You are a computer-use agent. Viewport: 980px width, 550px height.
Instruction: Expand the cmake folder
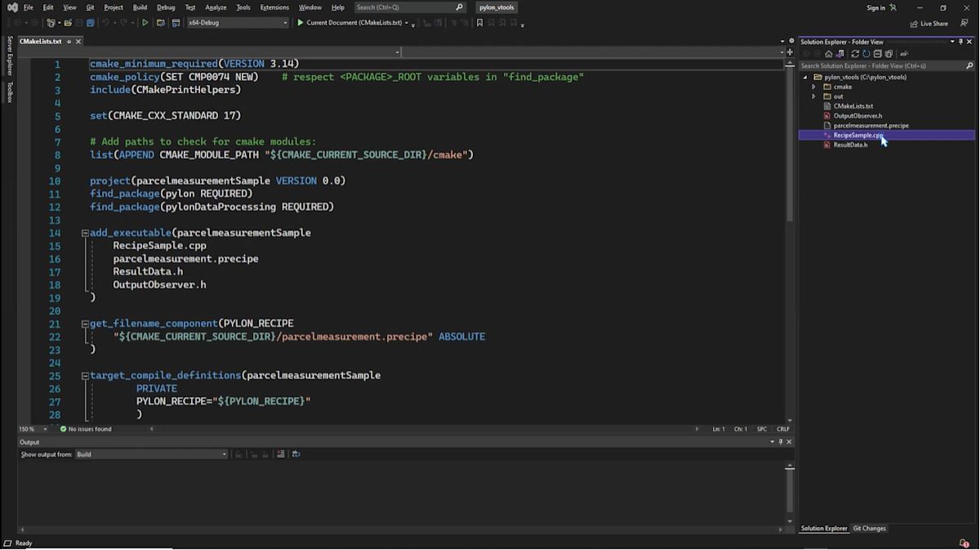point(813,87)
